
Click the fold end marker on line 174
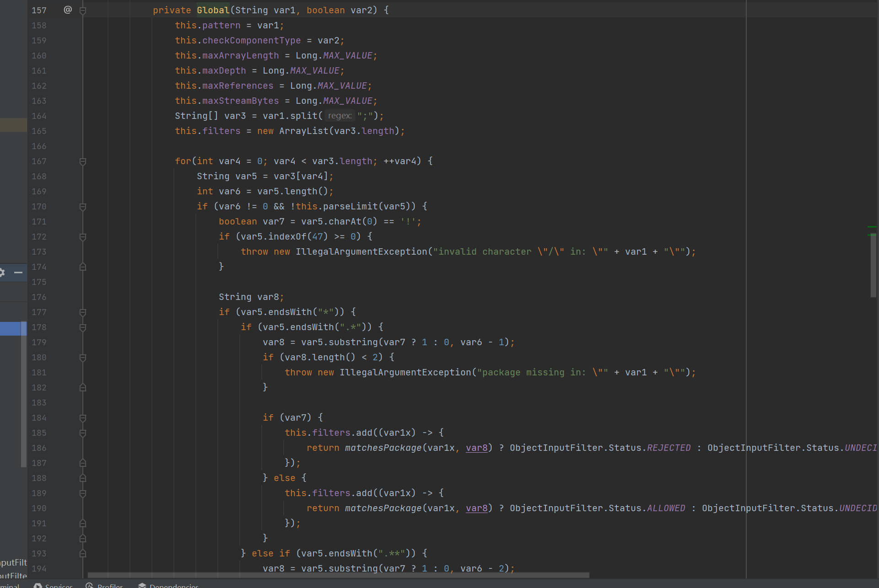[83, 267]
